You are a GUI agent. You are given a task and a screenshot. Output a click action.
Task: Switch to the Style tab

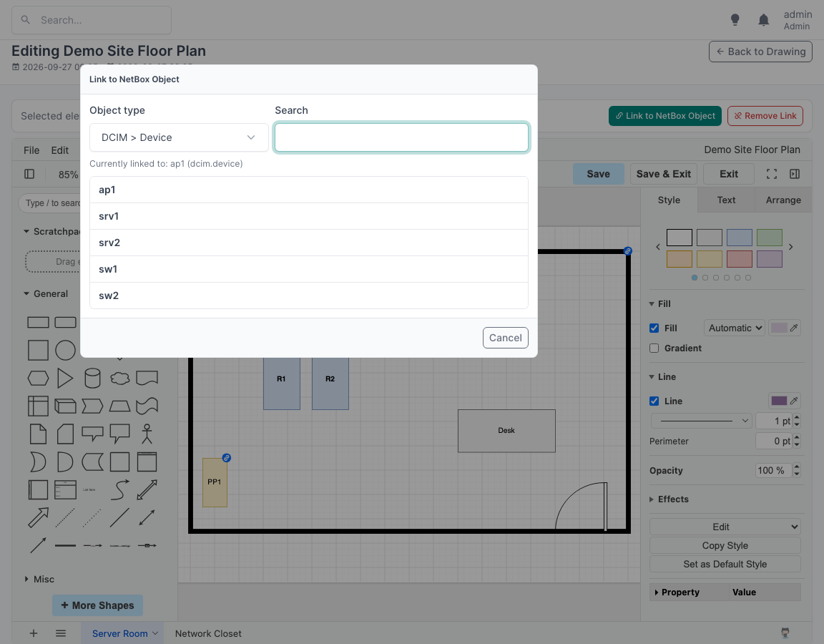669,200
